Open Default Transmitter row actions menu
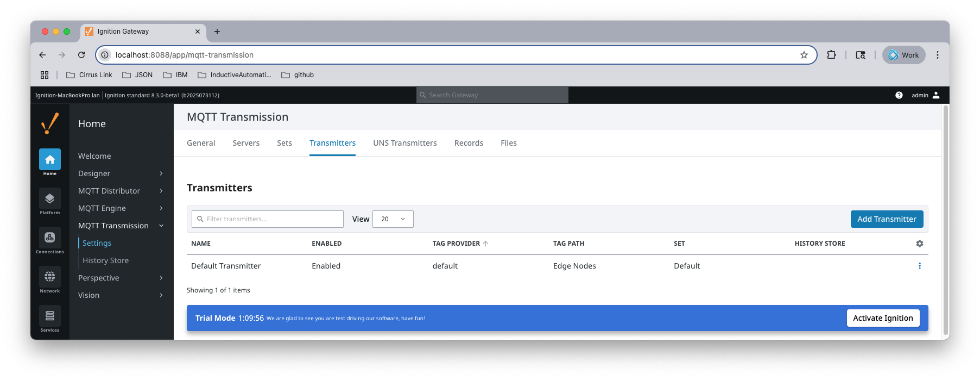Image resolution: width=980 pixels, height=380 pixels. 920,266
